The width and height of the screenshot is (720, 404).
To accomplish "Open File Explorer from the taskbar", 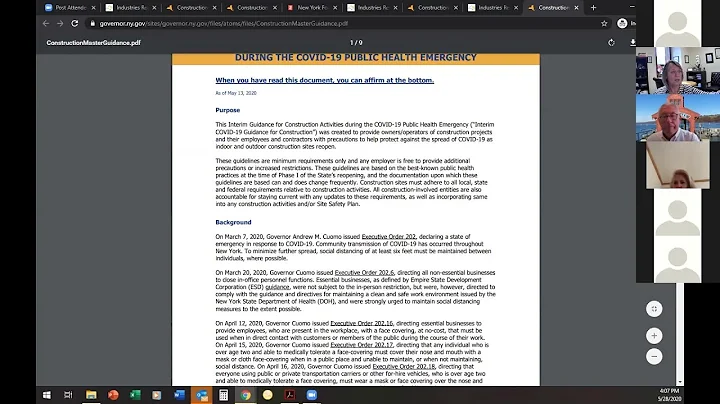I will coord(91,395).
